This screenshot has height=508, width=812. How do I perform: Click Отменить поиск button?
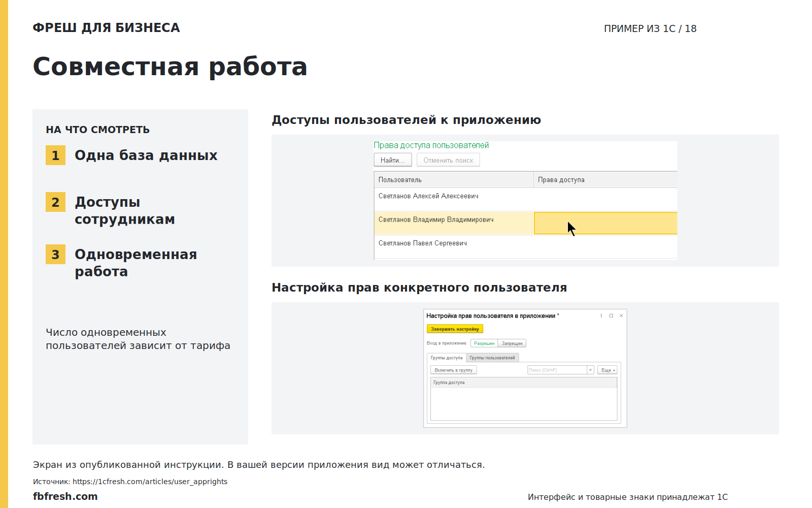pyautogui.click(x=448, y=160)
